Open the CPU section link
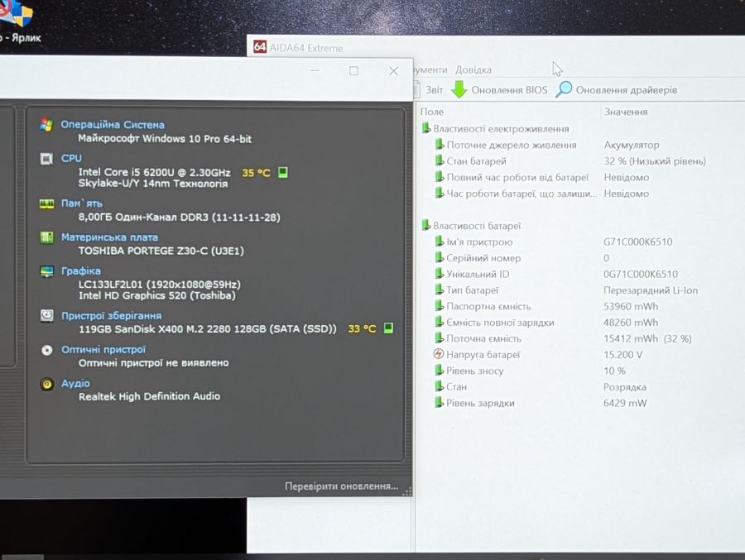This screenshot has width=745, height=560. [71, 158]
